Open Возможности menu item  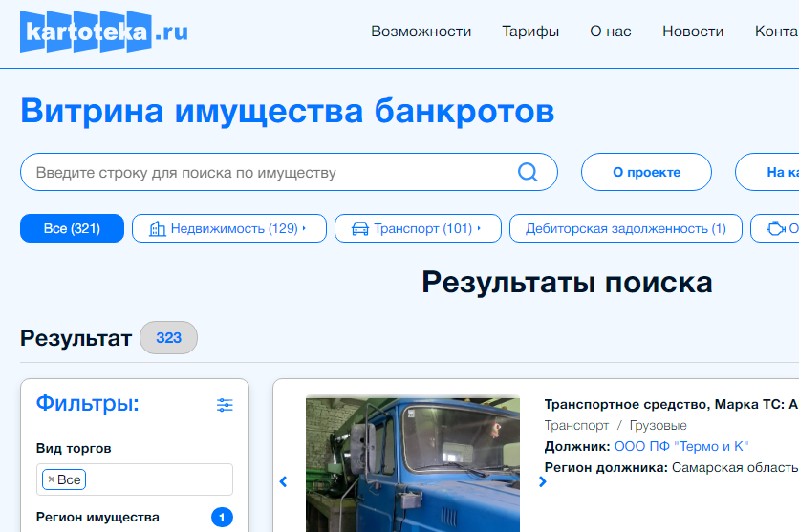pyautogui.click(x=421, y=32)
